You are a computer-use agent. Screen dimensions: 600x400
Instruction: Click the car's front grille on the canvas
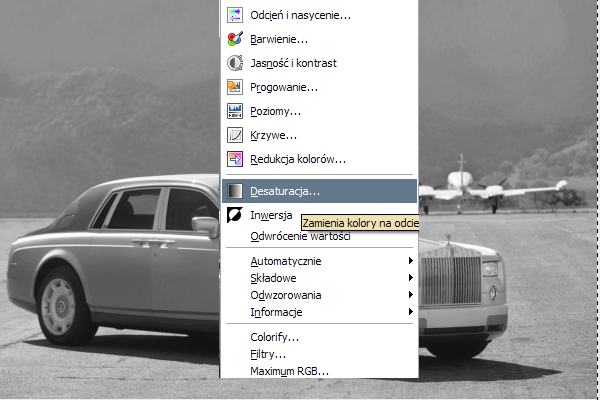454,280
